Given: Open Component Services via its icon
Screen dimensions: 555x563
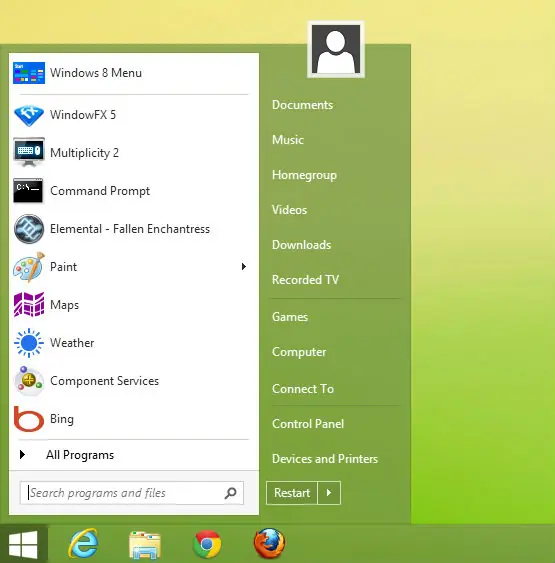Looking at the screenshot, I should click(29, 381).
